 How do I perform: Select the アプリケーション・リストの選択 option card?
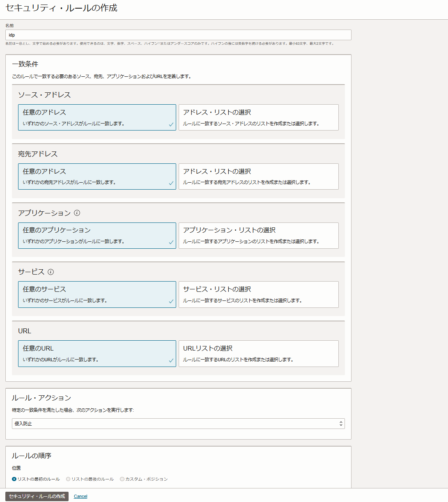coord(258,235)
